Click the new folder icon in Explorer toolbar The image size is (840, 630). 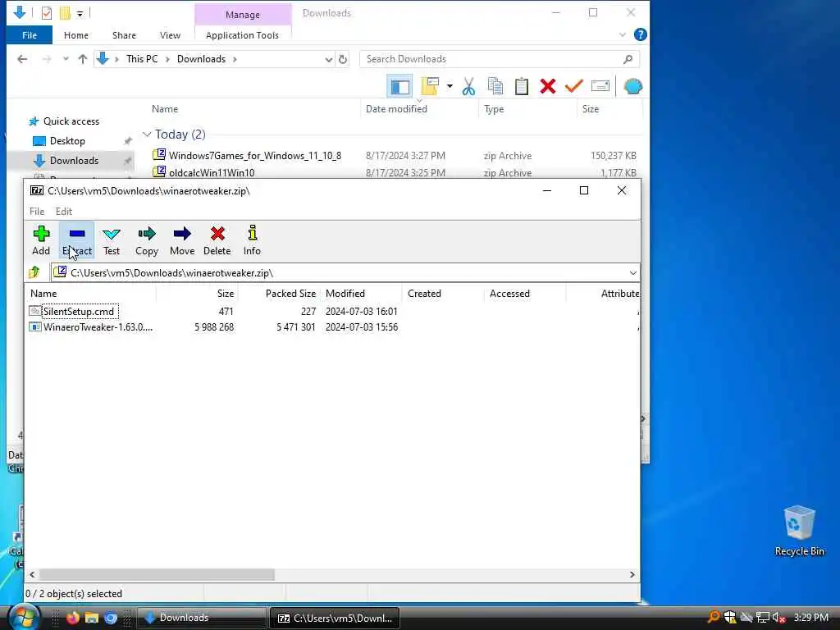click(430, 86)
